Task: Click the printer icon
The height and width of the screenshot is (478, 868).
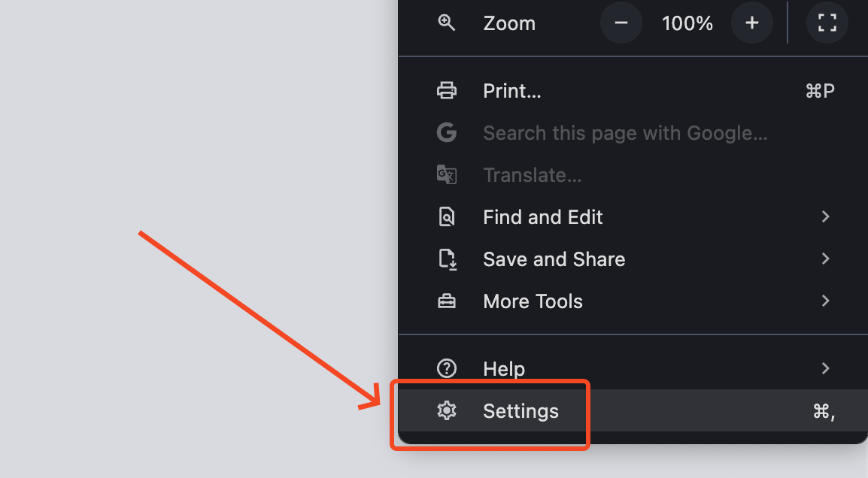Action: (447, 90)
